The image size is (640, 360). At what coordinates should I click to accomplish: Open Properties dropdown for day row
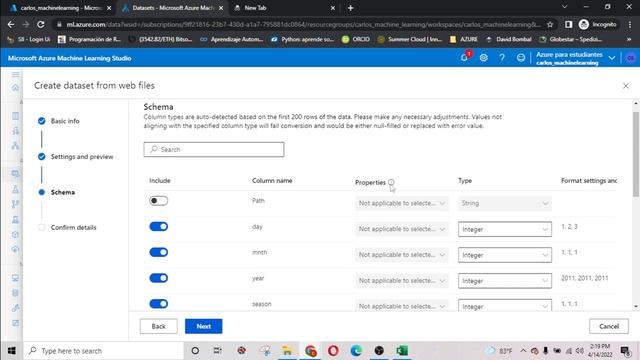[402, 229]
